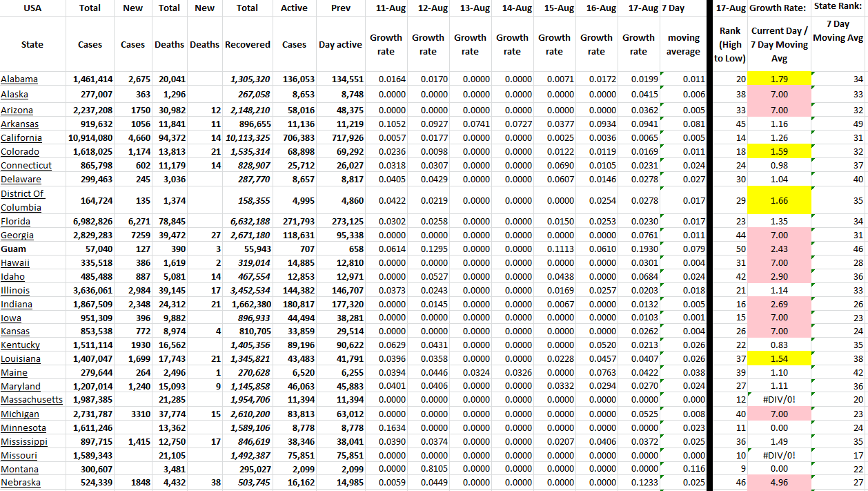Open the Hawaii state link
The height and width of the screenshot is (491, 868).
tap(15, 263)
